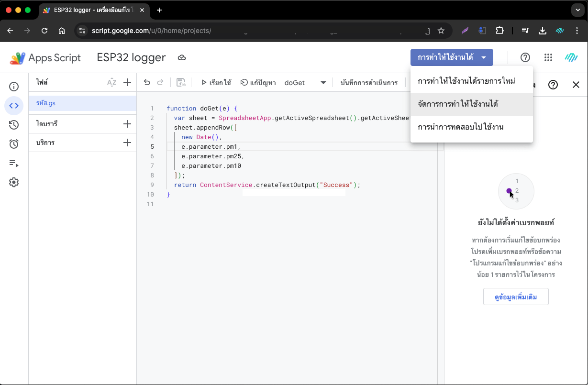Click the undo arrow in editor toolbar
588x385 pixels.
pos(147,82)
